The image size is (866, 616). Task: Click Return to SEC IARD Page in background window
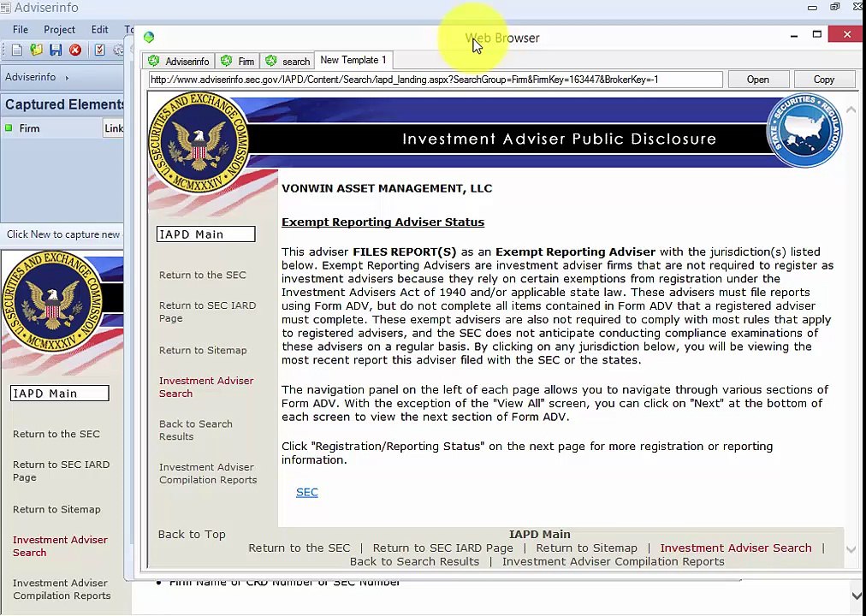[x=61, y=471]
